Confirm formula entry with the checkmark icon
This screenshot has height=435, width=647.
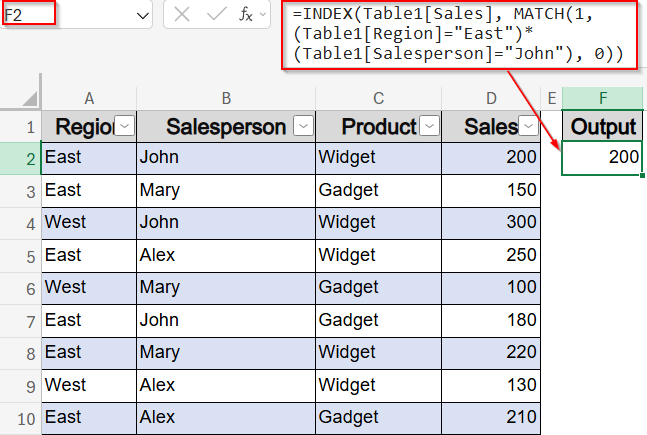click(216, 14)
